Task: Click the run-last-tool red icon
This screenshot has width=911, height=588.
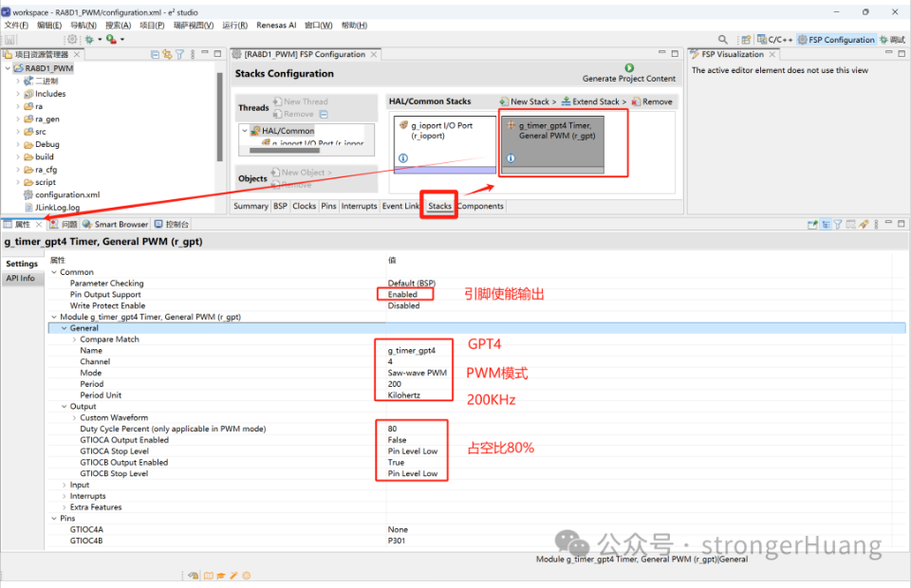Action: [110, 40]
